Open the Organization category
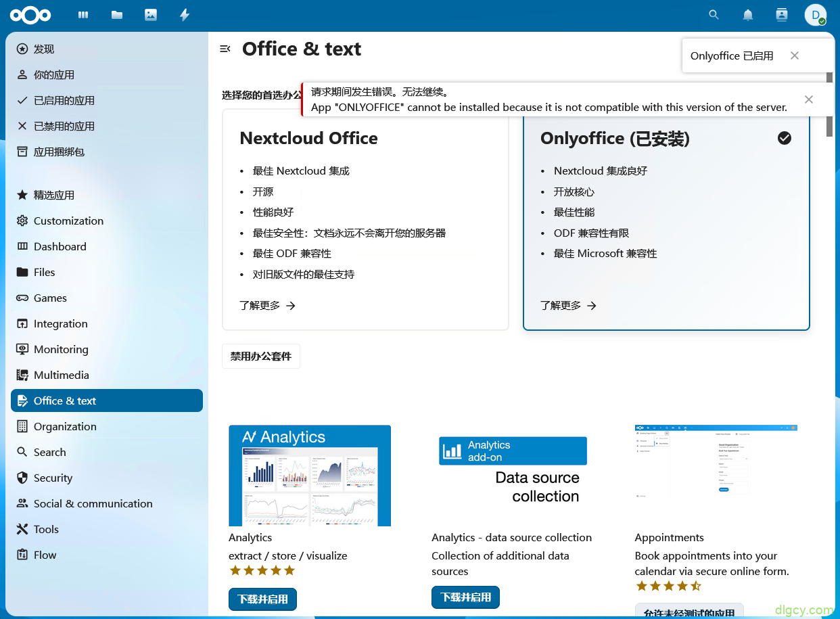Screen dimensions: 840x619 tap(107, 426)
